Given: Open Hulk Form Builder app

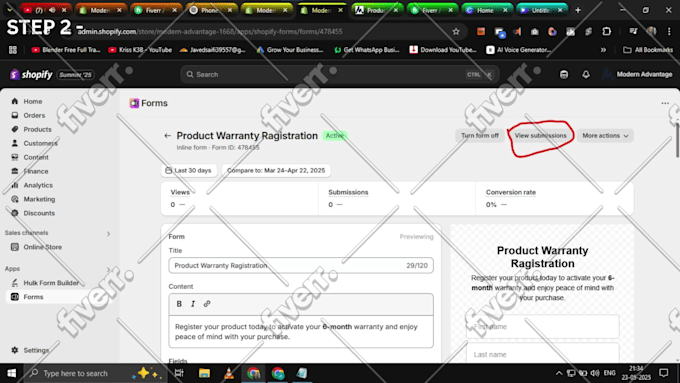Looking at the screenshot, I should coord(51,283).
